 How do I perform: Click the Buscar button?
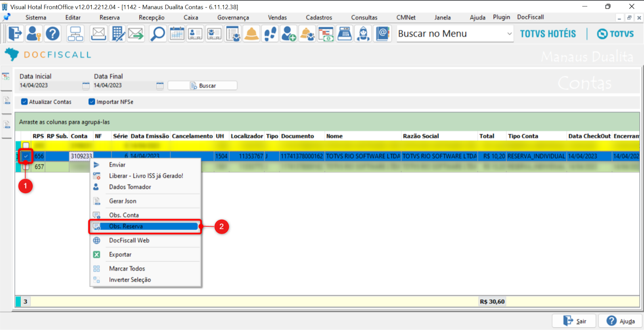click(203, 86)
